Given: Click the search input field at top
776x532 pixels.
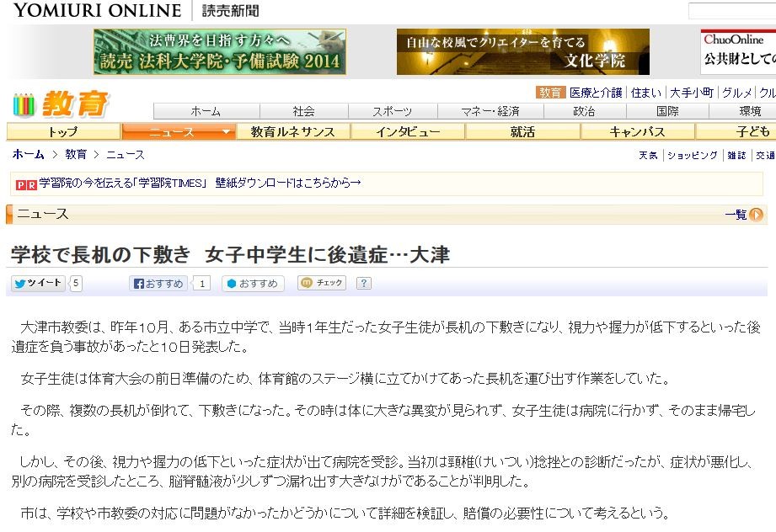Looking at the screenshot, I should pyautogui.click(x=732, y=11).
